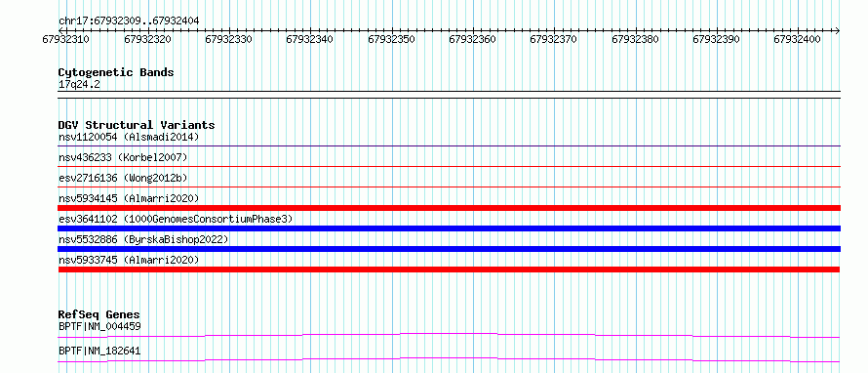Open variant nsv5933745 (Almarri2020) label

point(129,260)
